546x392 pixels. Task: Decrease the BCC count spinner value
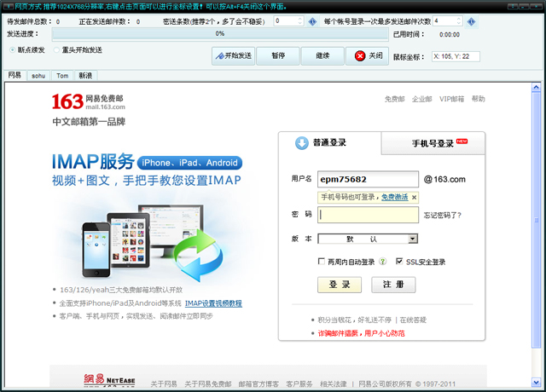(300, 24)
